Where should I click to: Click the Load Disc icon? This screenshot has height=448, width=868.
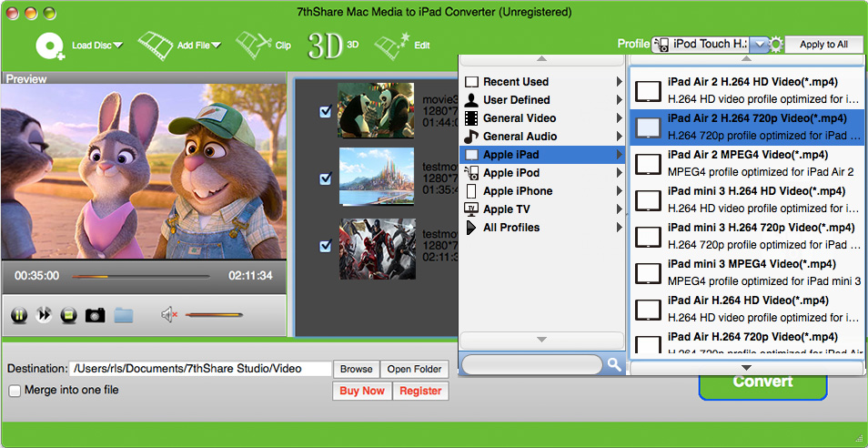(x=50, y=46)
